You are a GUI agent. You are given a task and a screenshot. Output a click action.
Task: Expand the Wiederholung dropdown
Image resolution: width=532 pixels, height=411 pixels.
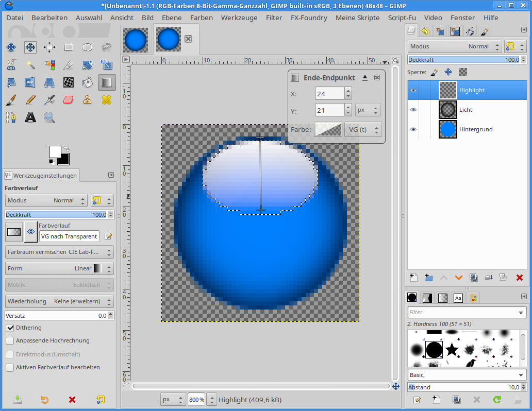coord(59,301)
